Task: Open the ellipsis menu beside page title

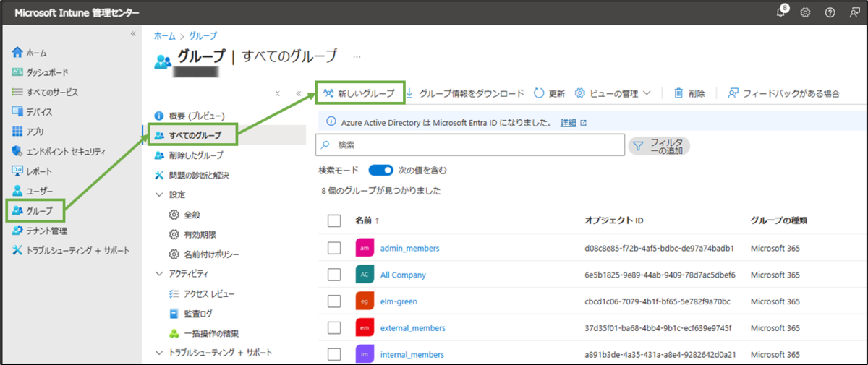Action: click(x=357, y=56)
